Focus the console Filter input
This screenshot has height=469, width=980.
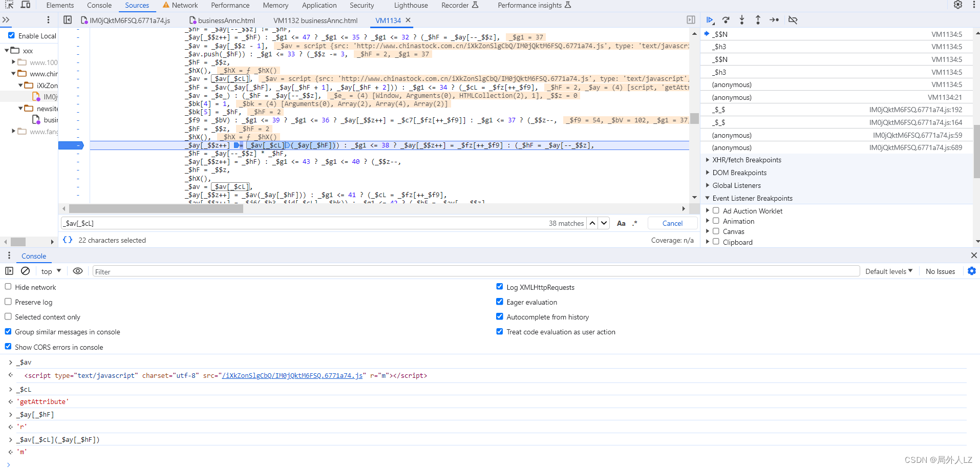[x=475, y=271]
